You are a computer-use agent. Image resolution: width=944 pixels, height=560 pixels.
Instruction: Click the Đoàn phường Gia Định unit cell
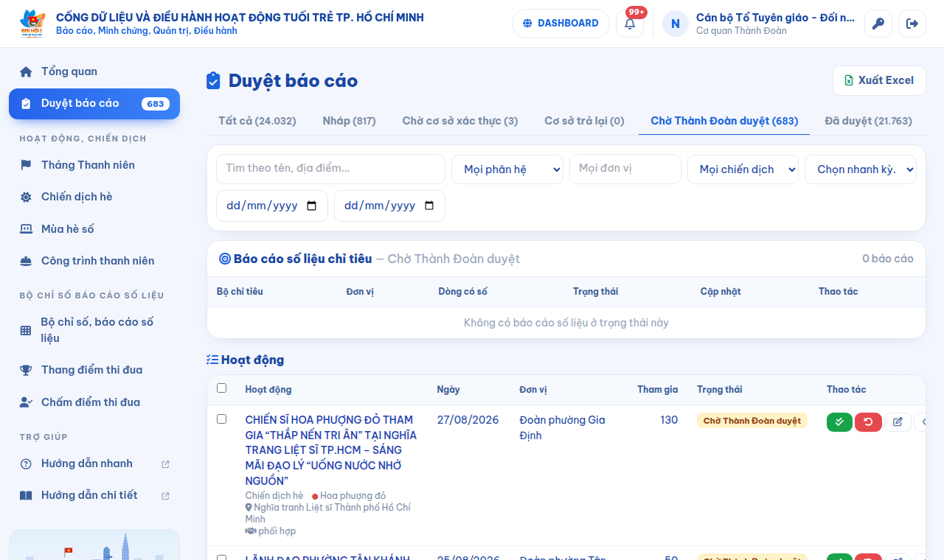[562, 427]
